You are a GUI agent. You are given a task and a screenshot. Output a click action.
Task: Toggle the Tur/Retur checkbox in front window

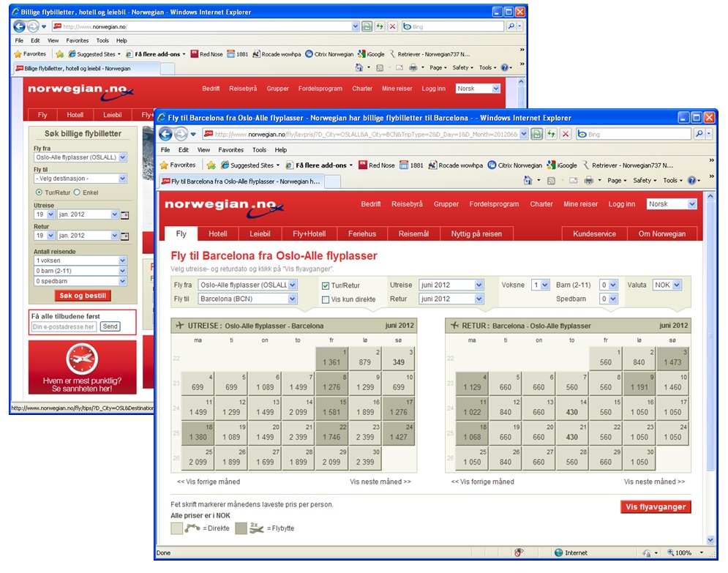(x=326, y=285)
